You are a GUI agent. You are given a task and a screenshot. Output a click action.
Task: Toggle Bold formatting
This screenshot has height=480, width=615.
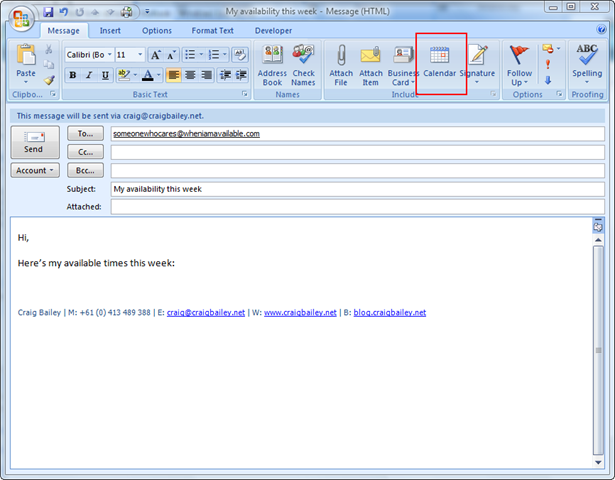73,75
